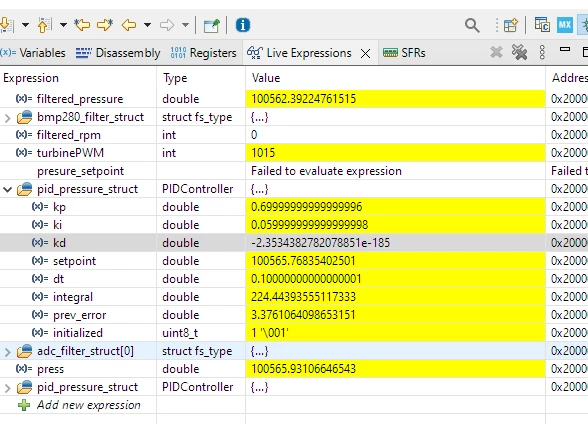The image size is (588, 424).
Task: Open dropdown arrow next to back navigation
Action: 147,25
